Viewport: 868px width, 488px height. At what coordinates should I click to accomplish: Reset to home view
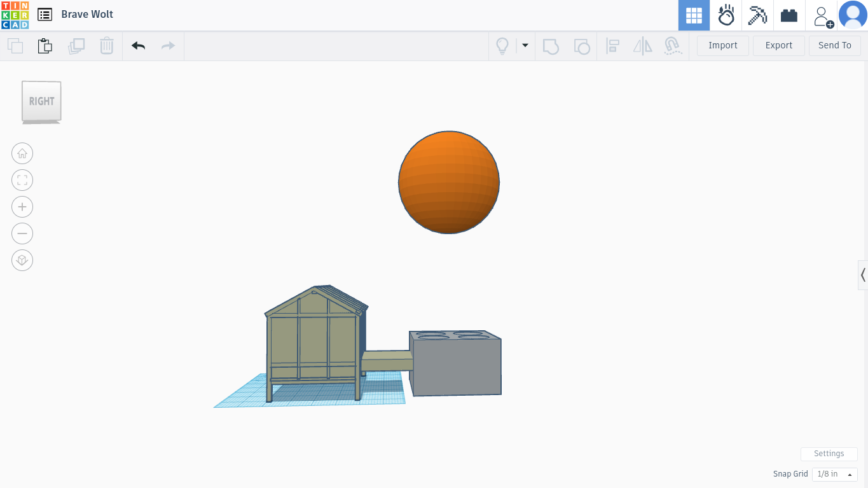[22, 153]
